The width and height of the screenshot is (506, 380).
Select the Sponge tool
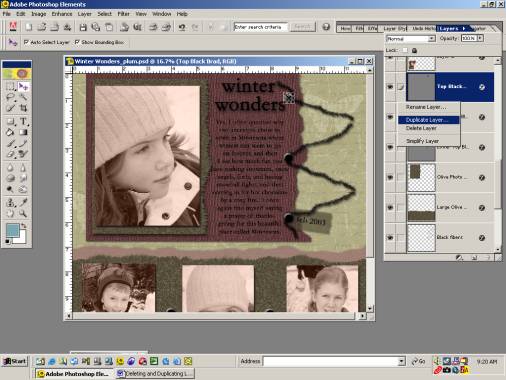pos(10,178)
